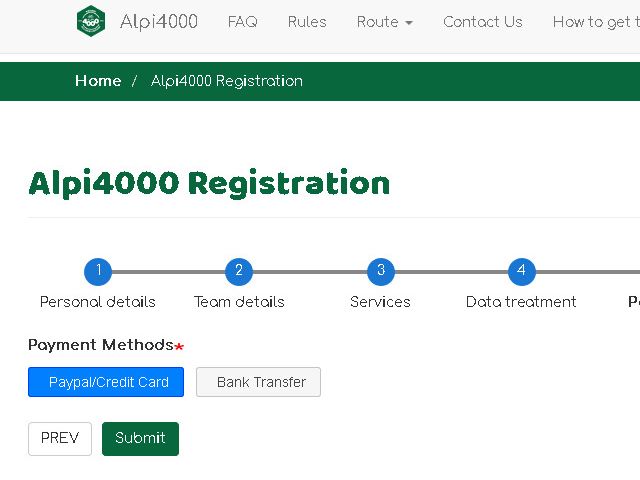Select the 'Team details' step label
640x480 pixels.
(239, 302)
